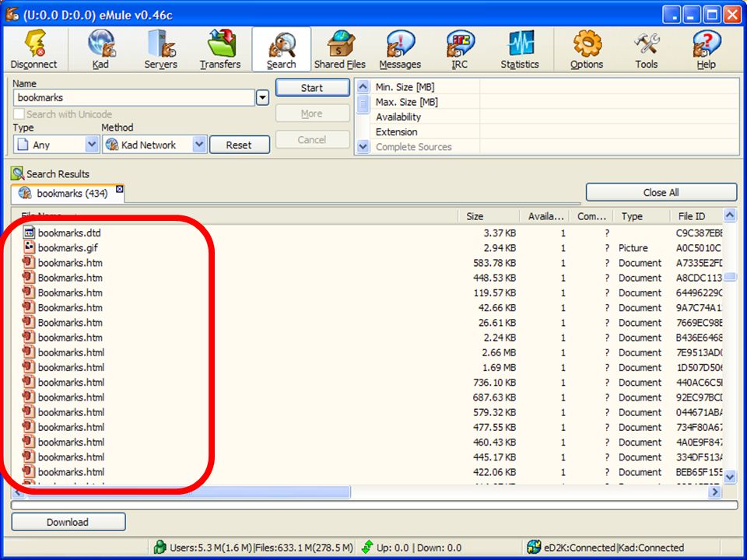Sort results by the File ID column

pyautogui.click(x=696, y=216)
